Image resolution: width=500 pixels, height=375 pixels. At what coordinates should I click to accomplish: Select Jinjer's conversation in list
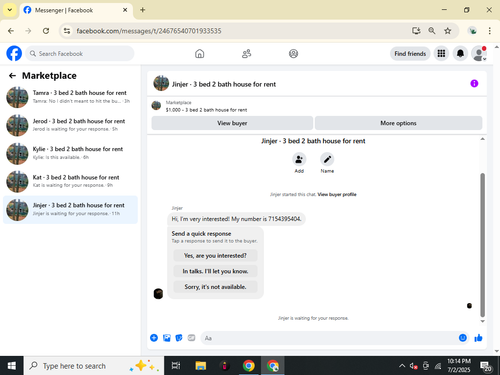pos(70,210)
